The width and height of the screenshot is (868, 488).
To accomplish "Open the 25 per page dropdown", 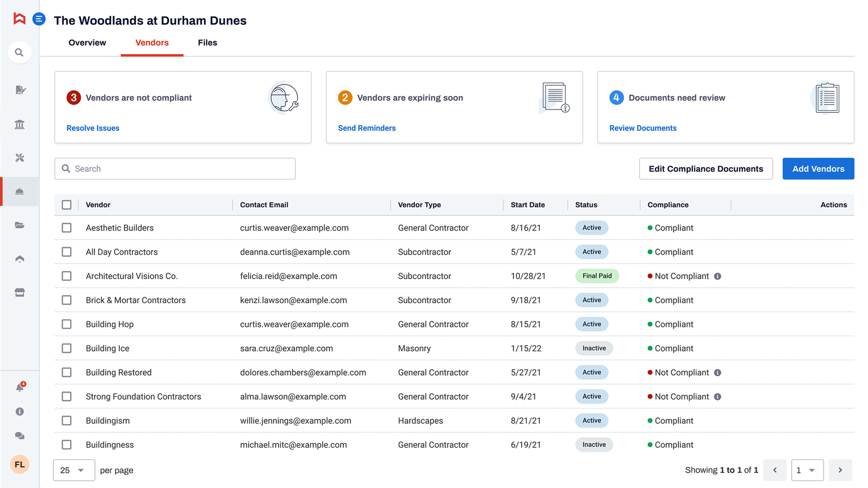I will click(73, 470).
